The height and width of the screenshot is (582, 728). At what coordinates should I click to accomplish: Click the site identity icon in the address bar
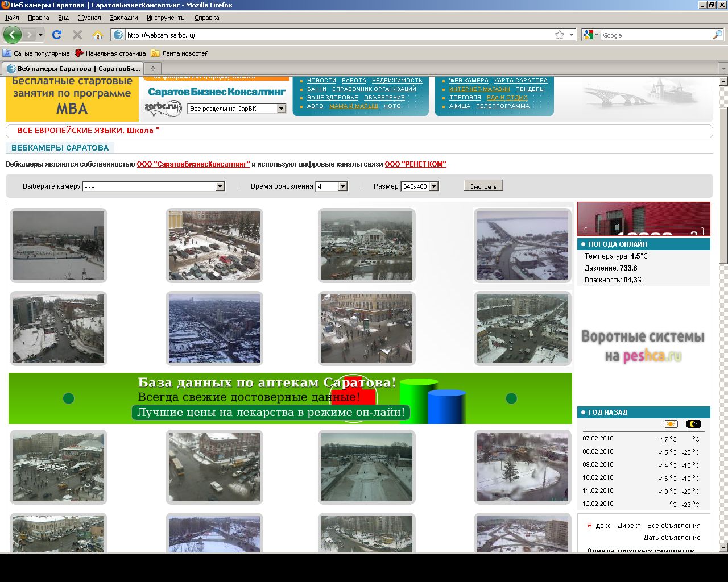118,35
